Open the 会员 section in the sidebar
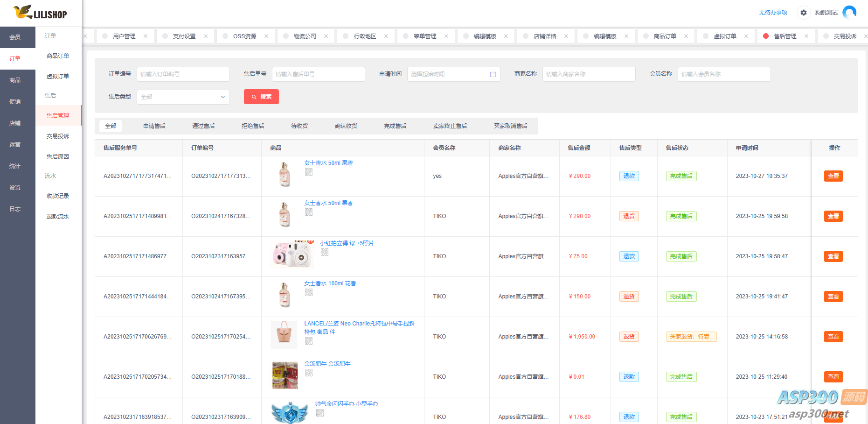The width and height of the screenshot is (868, 424). pos(18,37)
